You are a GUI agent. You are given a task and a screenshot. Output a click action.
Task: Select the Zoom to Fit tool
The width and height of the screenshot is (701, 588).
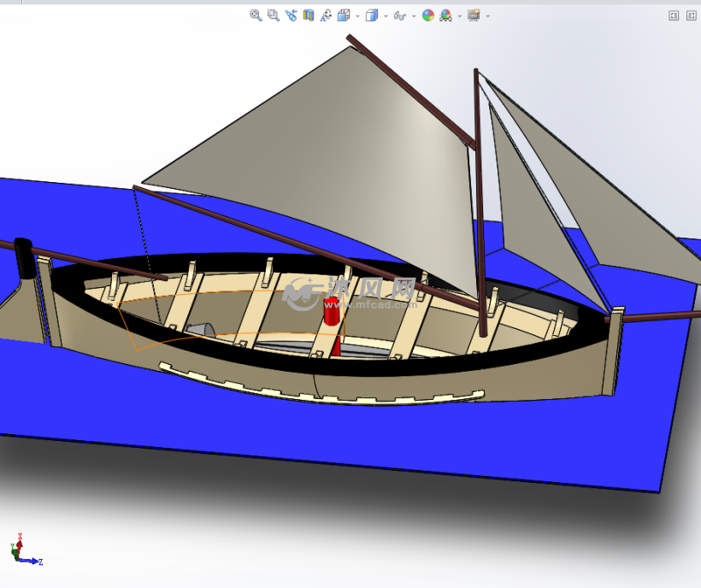pyautogui.click(x=254, y=15)
